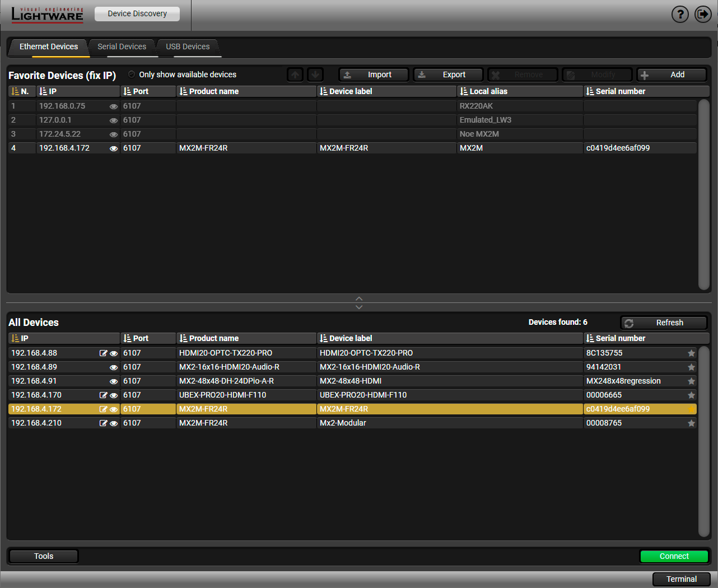Star the device with serial 00006665
718x588 pixels.
point(691,395)
